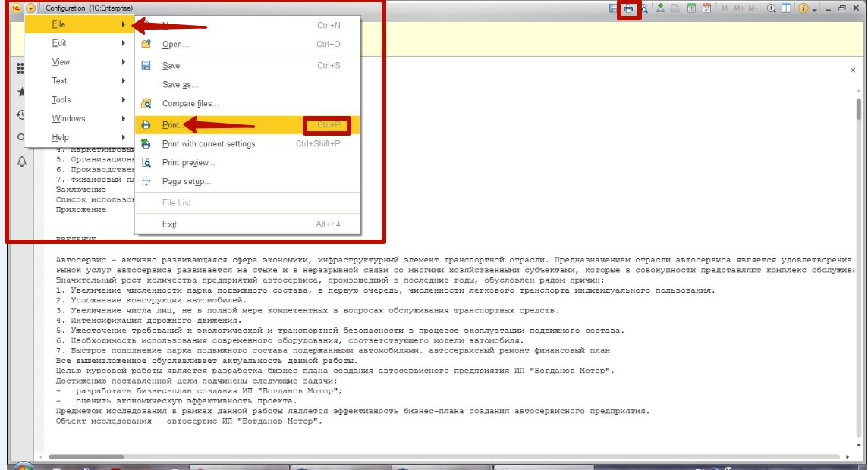
Task: Open the calendar toolbar icon
Action: [706, 8]
